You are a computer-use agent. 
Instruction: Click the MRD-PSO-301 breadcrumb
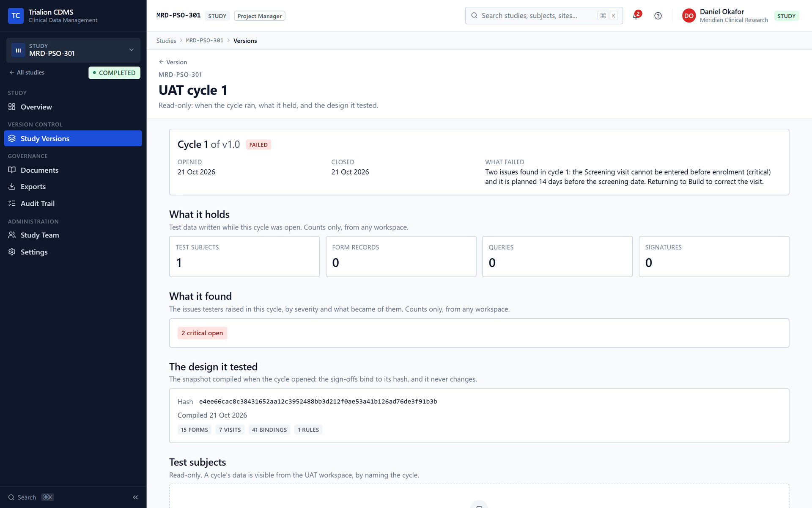(x=205, y=41)
